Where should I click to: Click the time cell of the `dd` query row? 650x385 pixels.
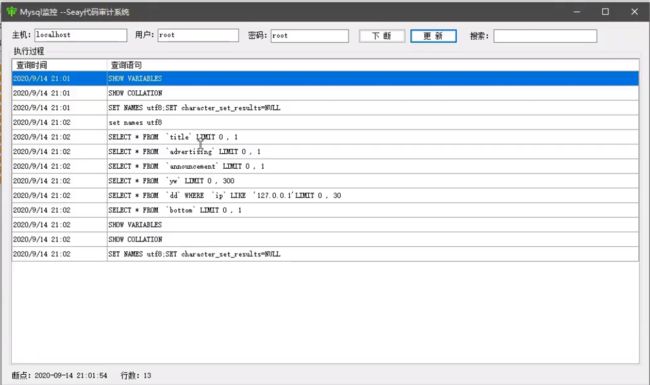coord(59,195)
